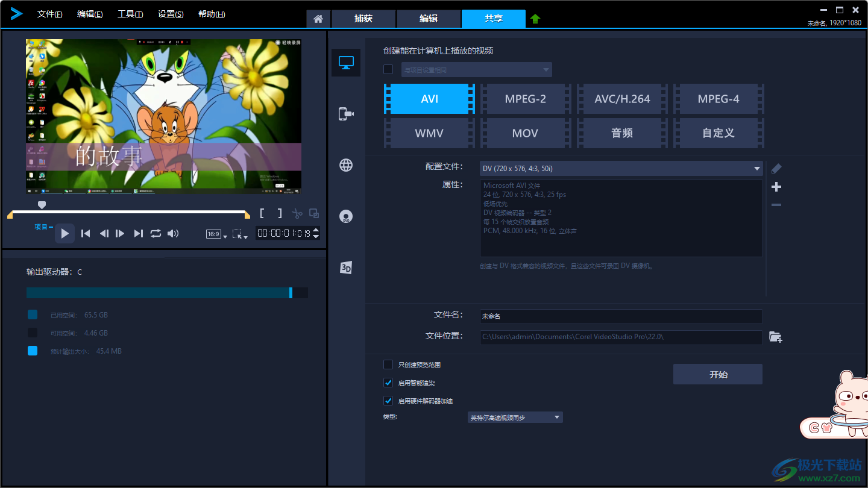
Task: Select the Audio format button
Action: pyautogui.click(x=622, y=133)
